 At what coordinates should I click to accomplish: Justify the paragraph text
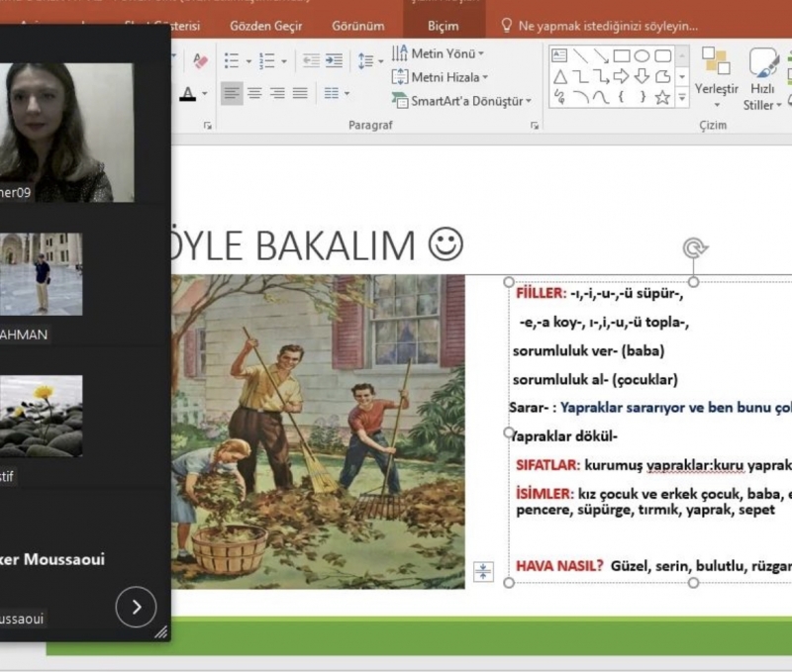[300, 93]
